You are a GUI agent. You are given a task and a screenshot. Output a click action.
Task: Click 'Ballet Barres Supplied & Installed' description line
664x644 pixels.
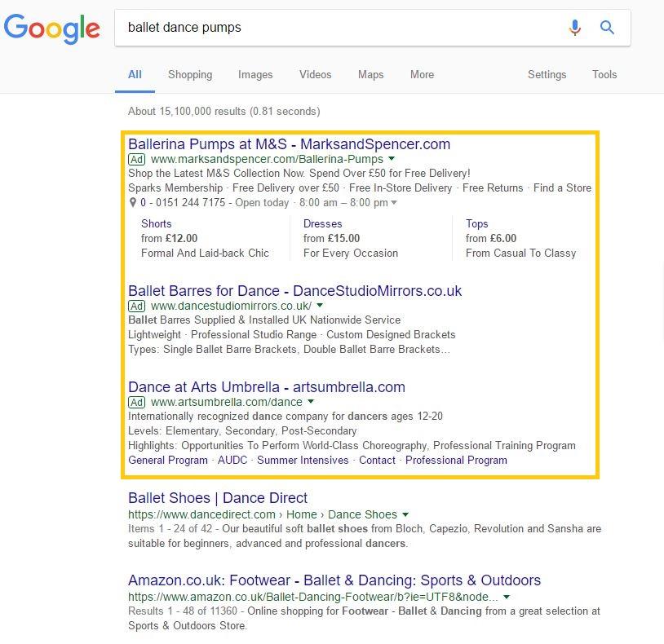click(264, 320)
